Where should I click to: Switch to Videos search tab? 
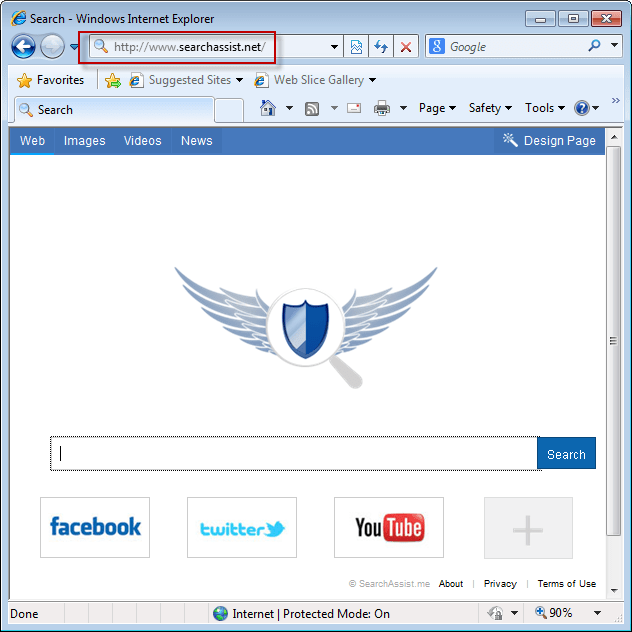pyautogui.click(x=142, y=141)
